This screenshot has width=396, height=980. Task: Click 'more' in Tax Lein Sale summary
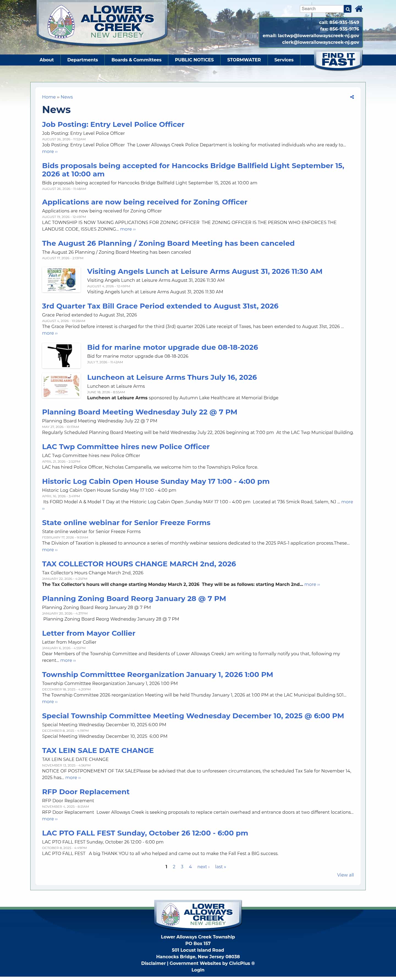click(x=73, y=778)
